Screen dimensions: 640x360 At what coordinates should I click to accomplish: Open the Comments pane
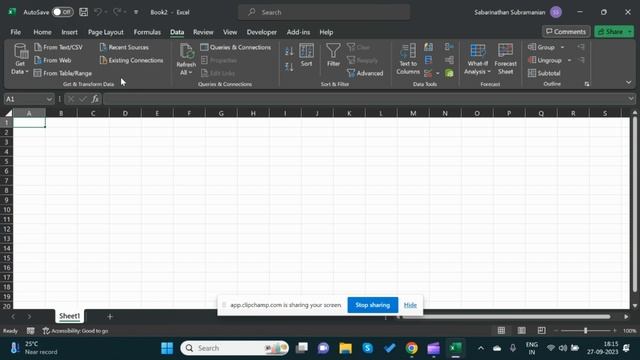pos(566,31)
